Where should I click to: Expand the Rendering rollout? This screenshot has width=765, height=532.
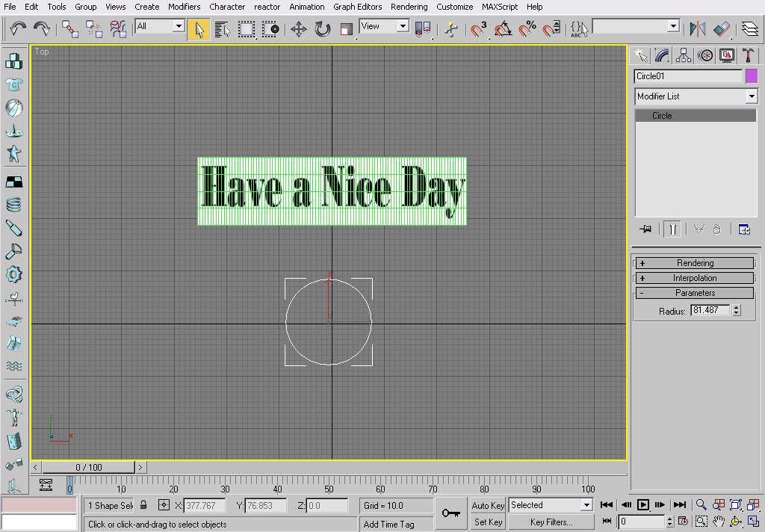pos(695,263)
